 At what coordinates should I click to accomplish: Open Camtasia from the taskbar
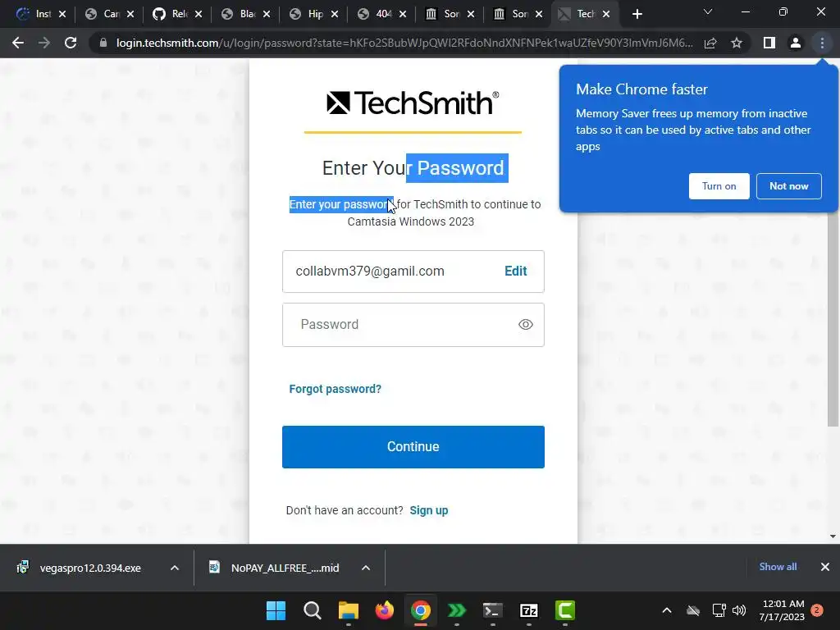(564, 610)
